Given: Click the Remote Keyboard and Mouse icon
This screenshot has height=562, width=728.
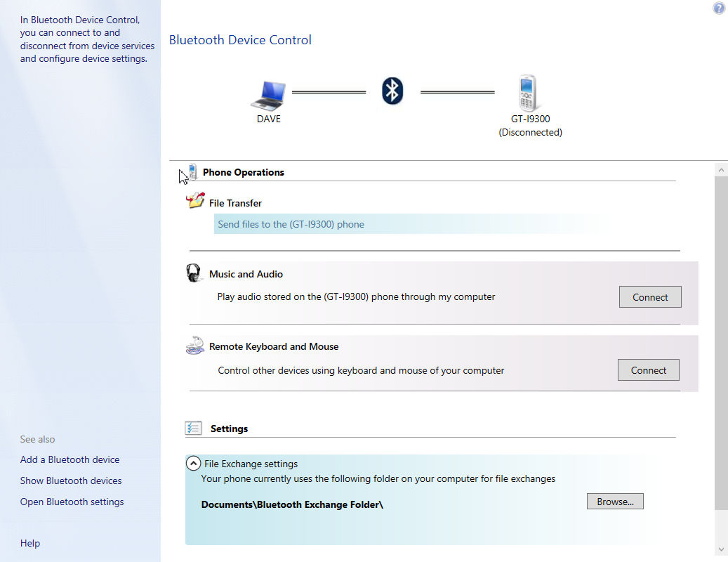Looking at the screenshot, I should pyautogui.click(x=195, y=346).
